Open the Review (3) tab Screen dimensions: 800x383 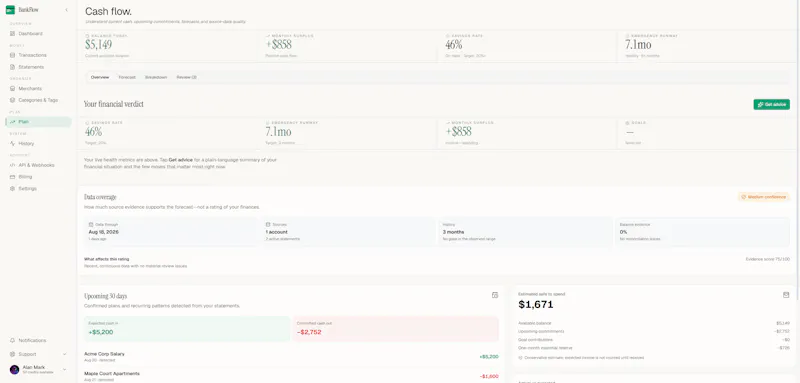[x=187, y=77]
